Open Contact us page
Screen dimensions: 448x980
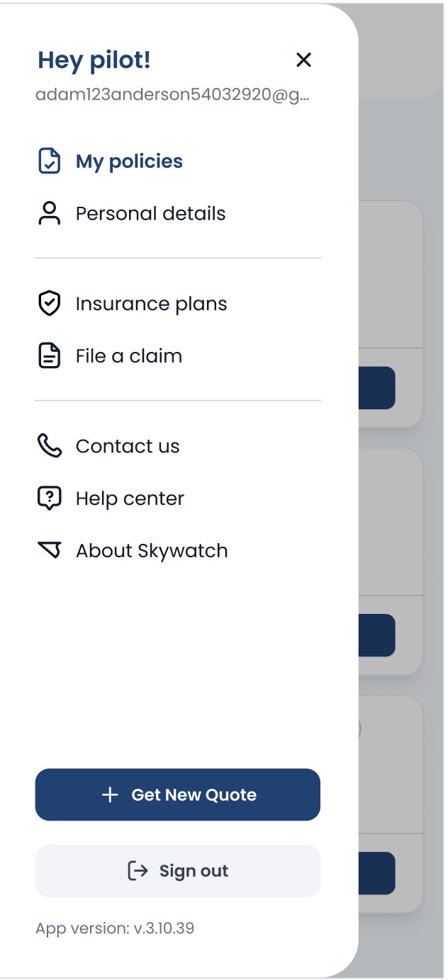(x=128, y=446)
